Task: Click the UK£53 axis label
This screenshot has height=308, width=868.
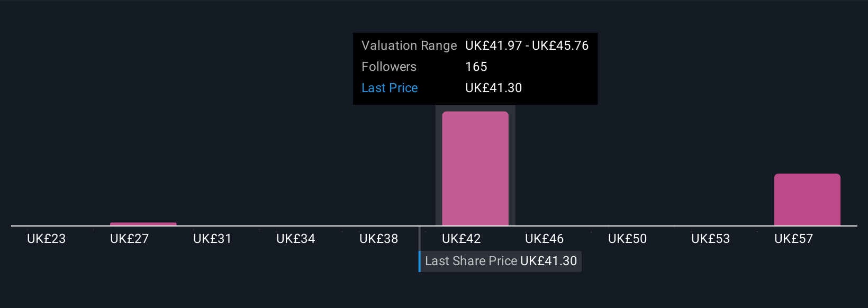Action: (x=711, y=239)
